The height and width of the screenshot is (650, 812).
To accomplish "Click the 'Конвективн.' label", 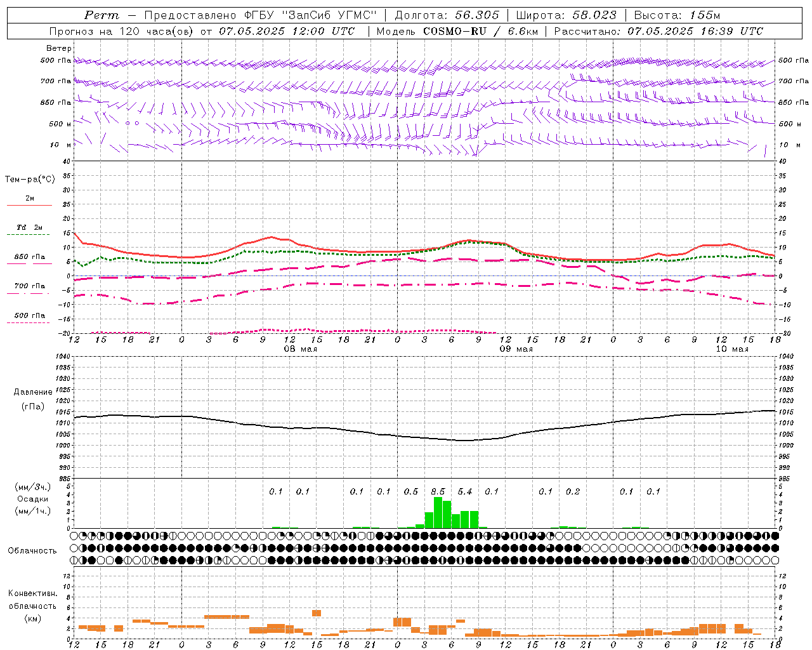I will pyautogui.click(x=32, y=594).
